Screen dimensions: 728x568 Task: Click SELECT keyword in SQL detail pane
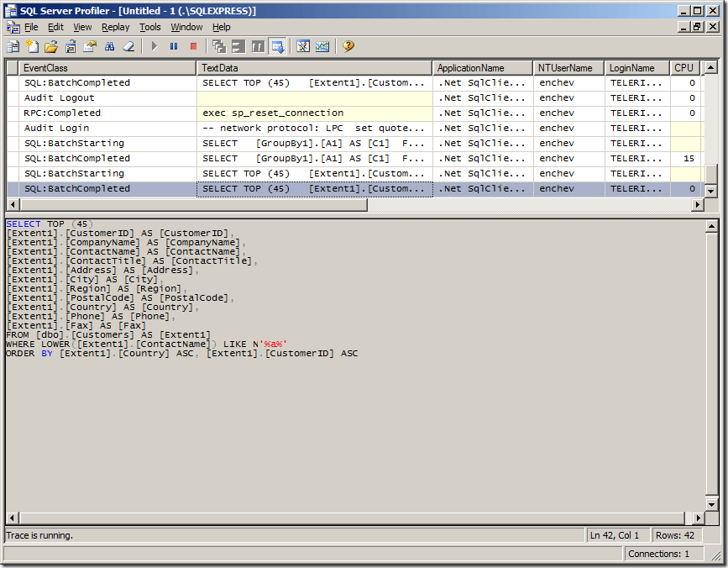click(24, 224)
